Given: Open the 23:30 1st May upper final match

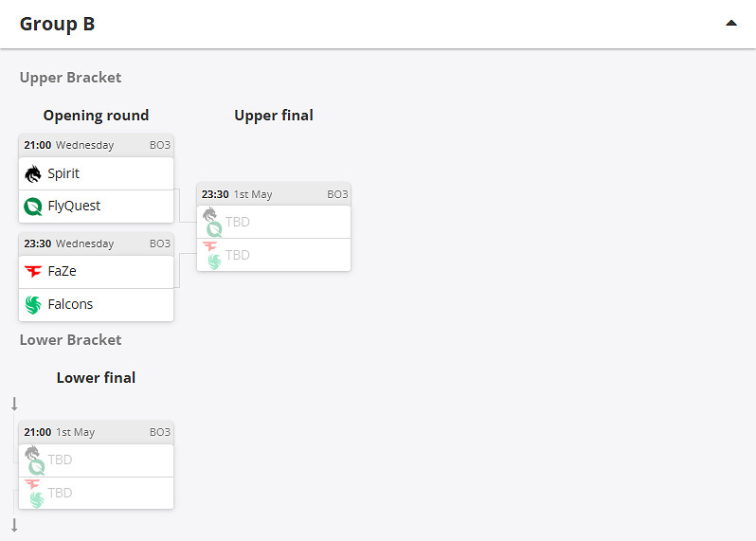Looking at the screenshot, I should (x=273, y=194).
